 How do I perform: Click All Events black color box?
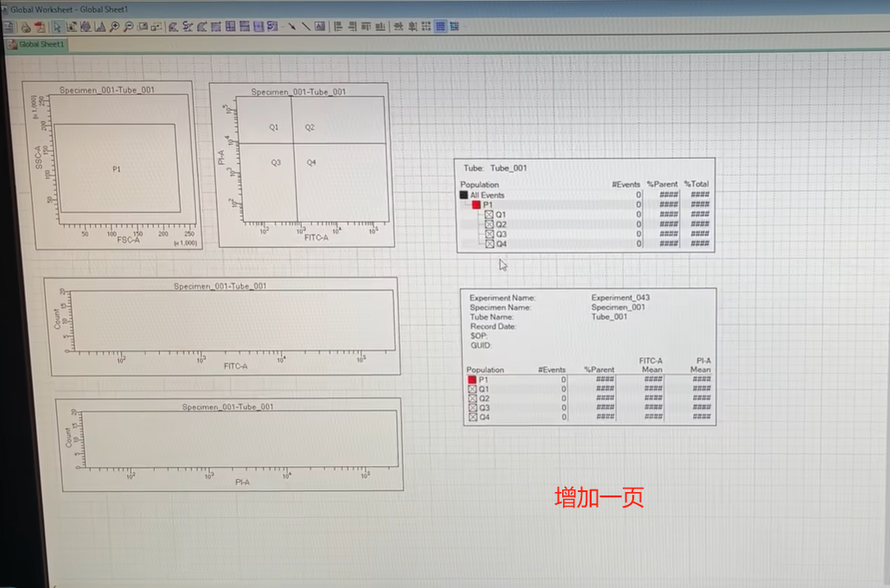(464, 195)
